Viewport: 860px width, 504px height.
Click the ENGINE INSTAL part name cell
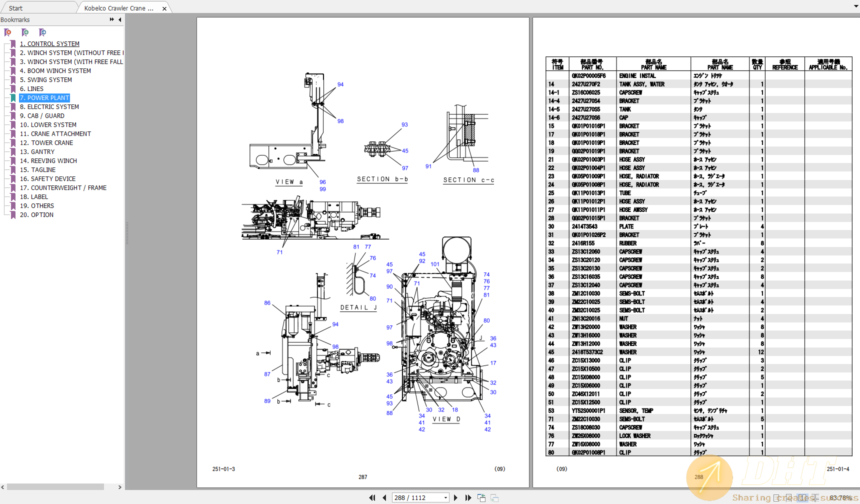[637, 76]
